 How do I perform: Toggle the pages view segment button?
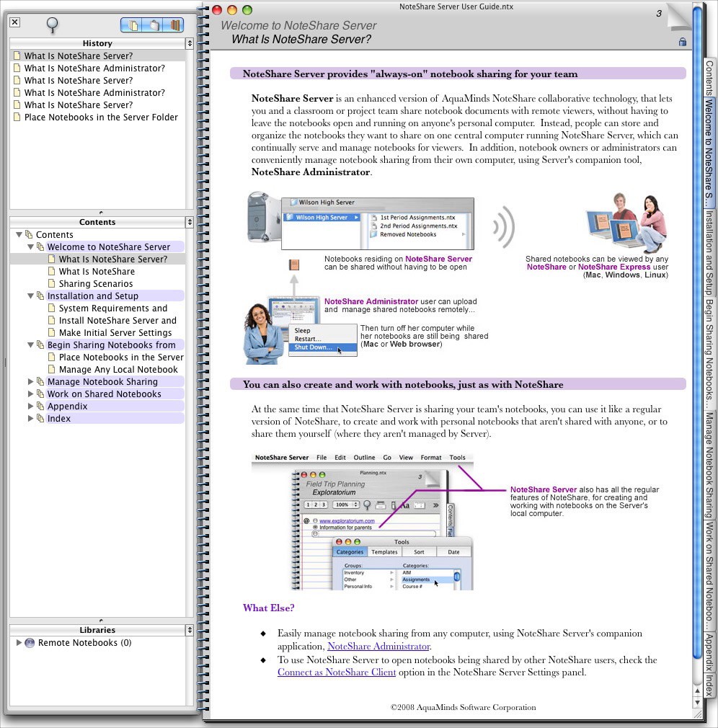(133, 25)
